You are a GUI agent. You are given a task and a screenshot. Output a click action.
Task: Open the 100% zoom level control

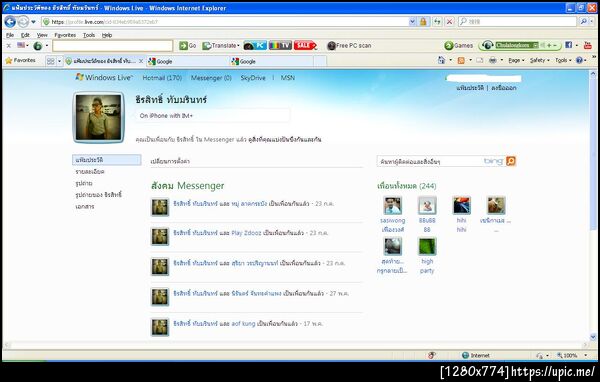coord(572,356)
